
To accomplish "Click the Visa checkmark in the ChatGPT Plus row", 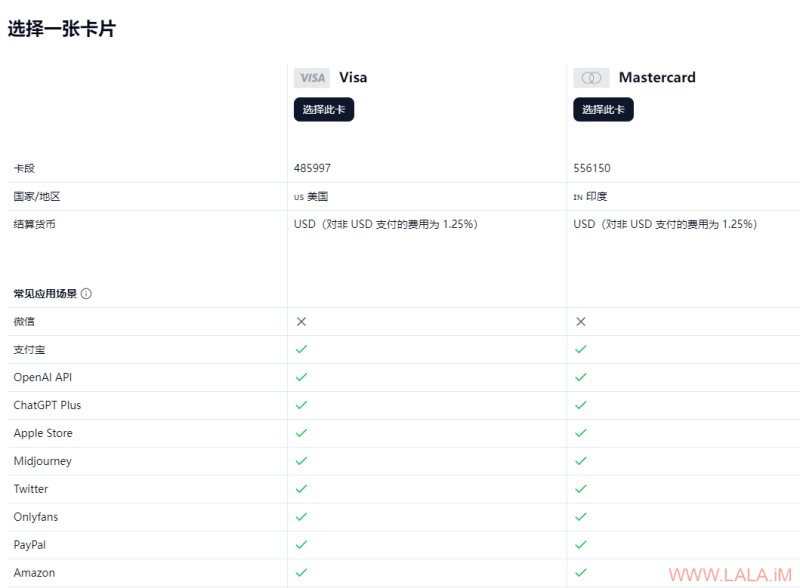I will 302,405.
